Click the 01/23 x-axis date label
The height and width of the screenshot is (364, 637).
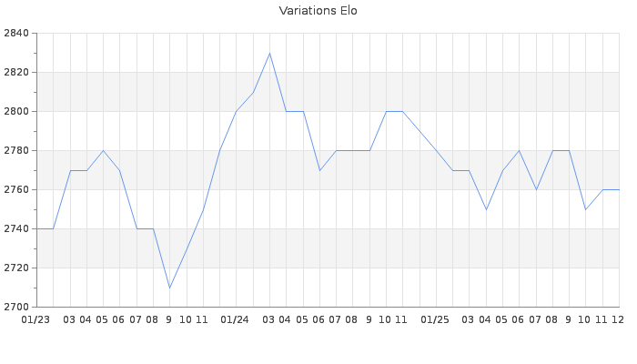pyautogui.click(x=35, y=320)
